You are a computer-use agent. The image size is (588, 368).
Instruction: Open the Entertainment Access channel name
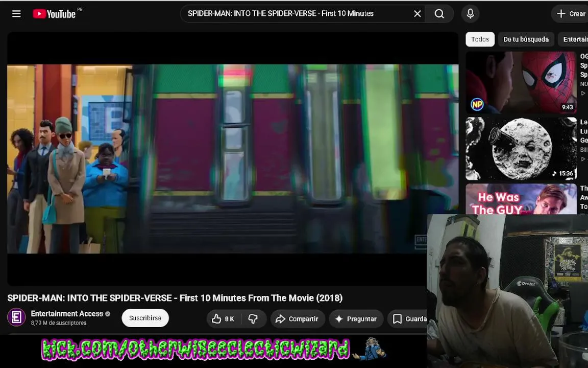pyautogui.click(x=67, y=313)
